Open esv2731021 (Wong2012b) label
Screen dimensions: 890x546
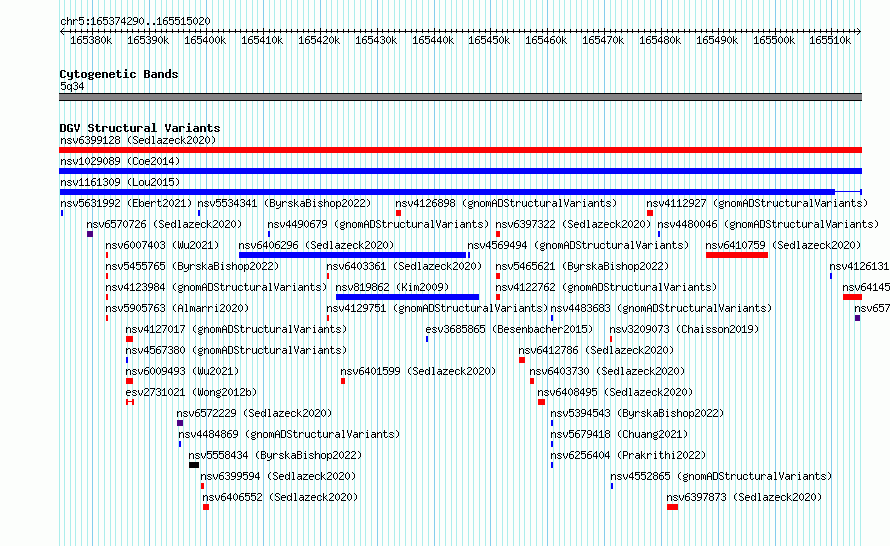(191, 392)
